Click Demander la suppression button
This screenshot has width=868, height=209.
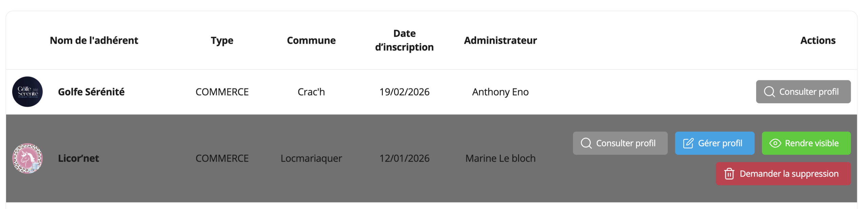point(783,174)
